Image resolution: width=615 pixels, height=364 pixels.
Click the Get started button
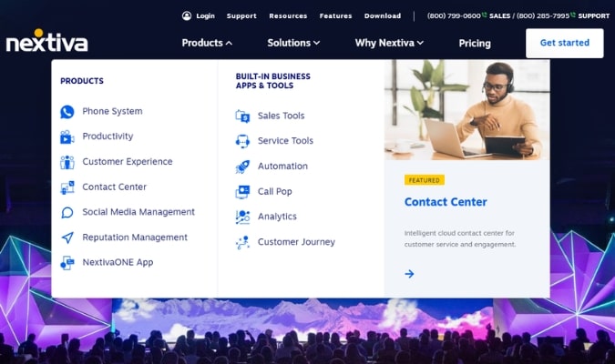[x=564, y=43]
